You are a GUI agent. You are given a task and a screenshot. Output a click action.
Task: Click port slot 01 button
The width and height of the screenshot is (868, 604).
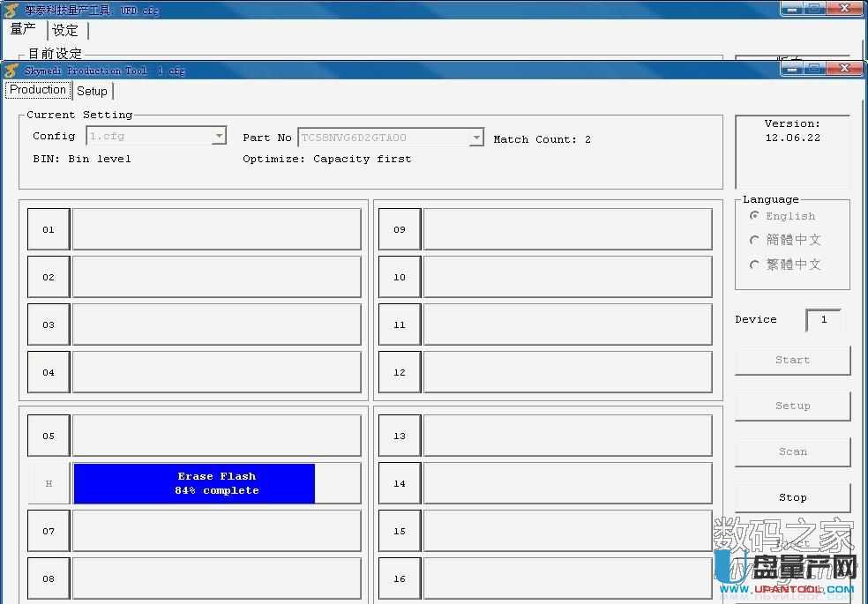(x=49, y=229)
